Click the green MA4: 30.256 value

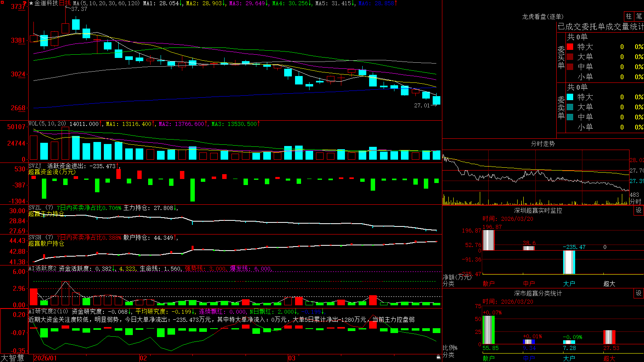click(292, 3)
